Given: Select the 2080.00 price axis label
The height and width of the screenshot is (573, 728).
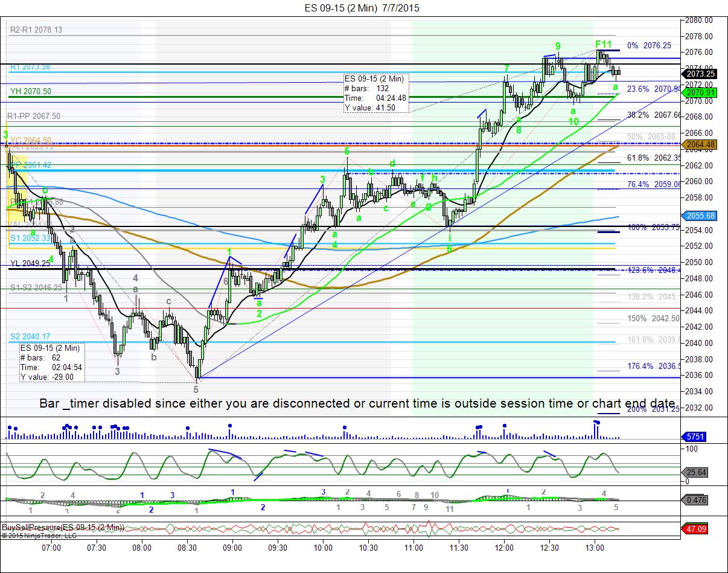Looking at the screenshot, I should tap(700, 20).
